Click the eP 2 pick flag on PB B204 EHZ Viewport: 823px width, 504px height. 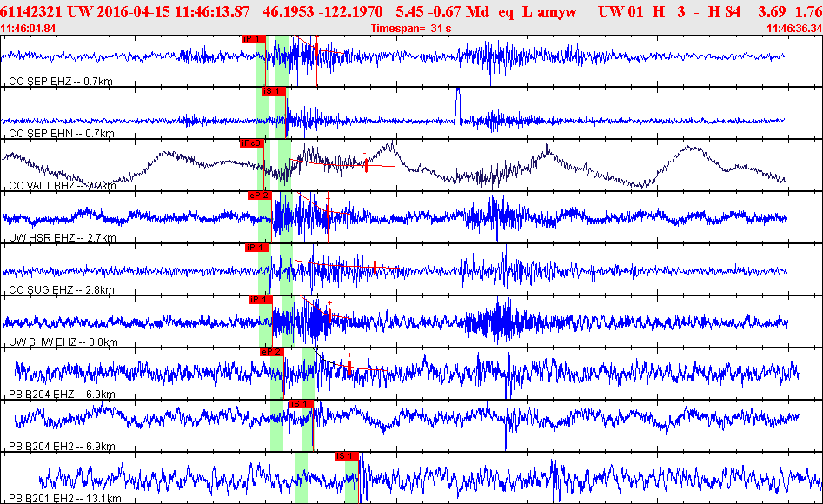pyautogui.click(x=271, y=352)
